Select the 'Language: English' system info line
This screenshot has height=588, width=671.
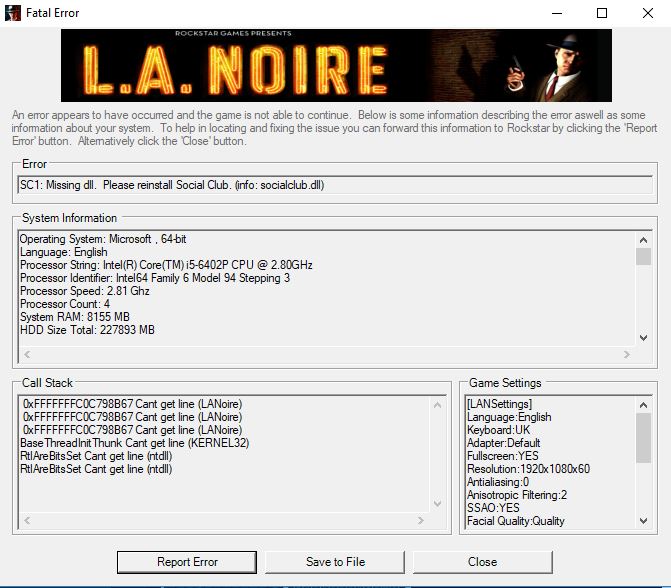63,252
